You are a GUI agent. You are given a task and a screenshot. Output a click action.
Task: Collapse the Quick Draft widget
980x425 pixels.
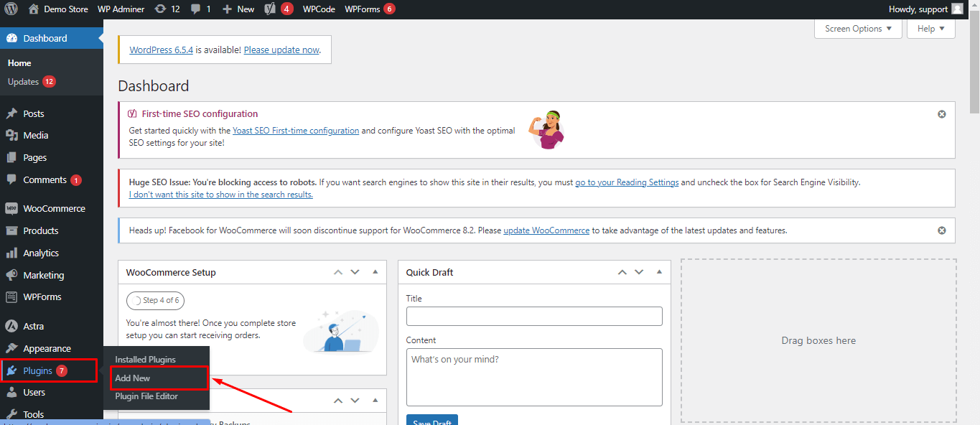click(659, 272)
